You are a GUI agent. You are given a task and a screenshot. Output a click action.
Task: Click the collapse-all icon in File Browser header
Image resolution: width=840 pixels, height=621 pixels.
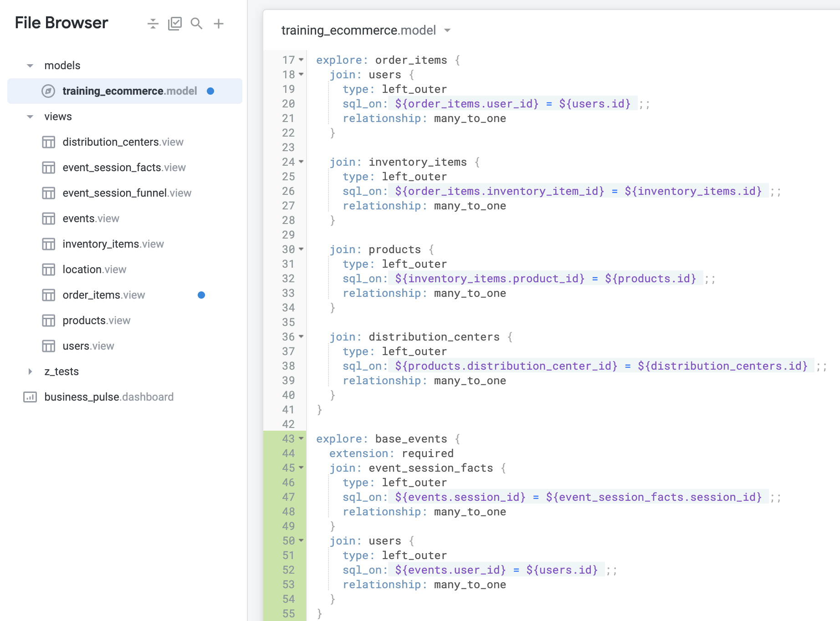pyautogui.click(x=153, y=23)
